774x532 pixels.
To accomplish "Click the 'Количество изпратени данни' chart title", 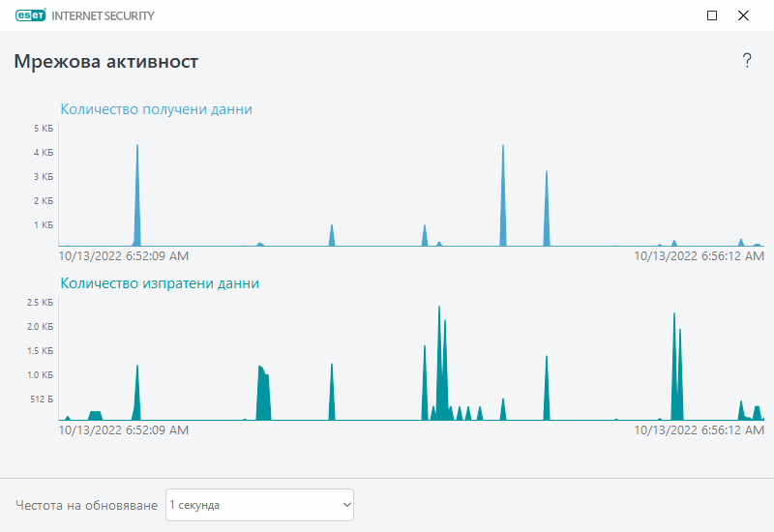I will pos(160,283).
